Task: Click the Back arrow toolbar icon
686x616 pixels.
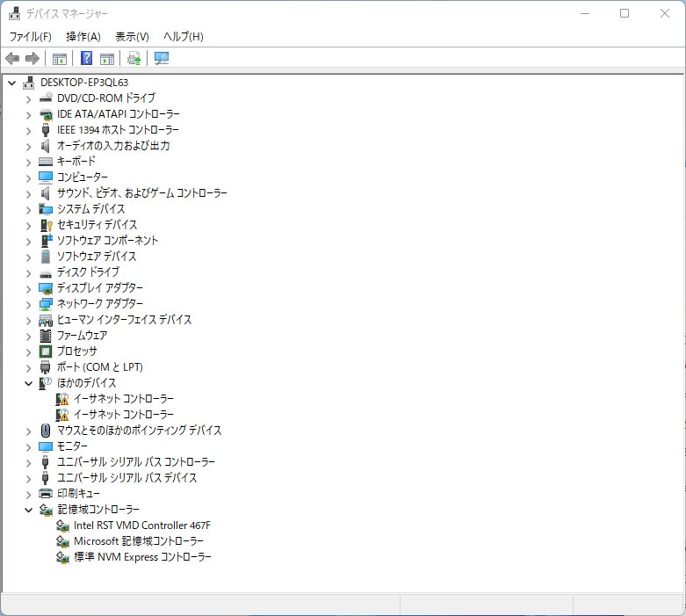Action: [12, 58]
